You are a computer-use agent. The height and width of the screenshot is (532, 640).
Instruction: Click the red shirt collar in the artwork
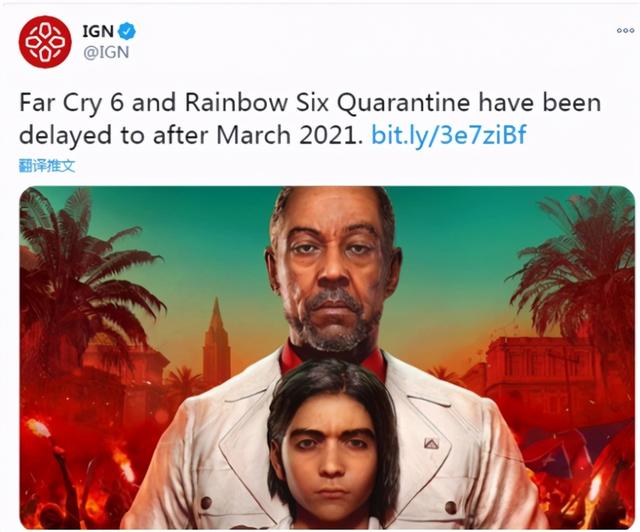(x=333, y=359)
